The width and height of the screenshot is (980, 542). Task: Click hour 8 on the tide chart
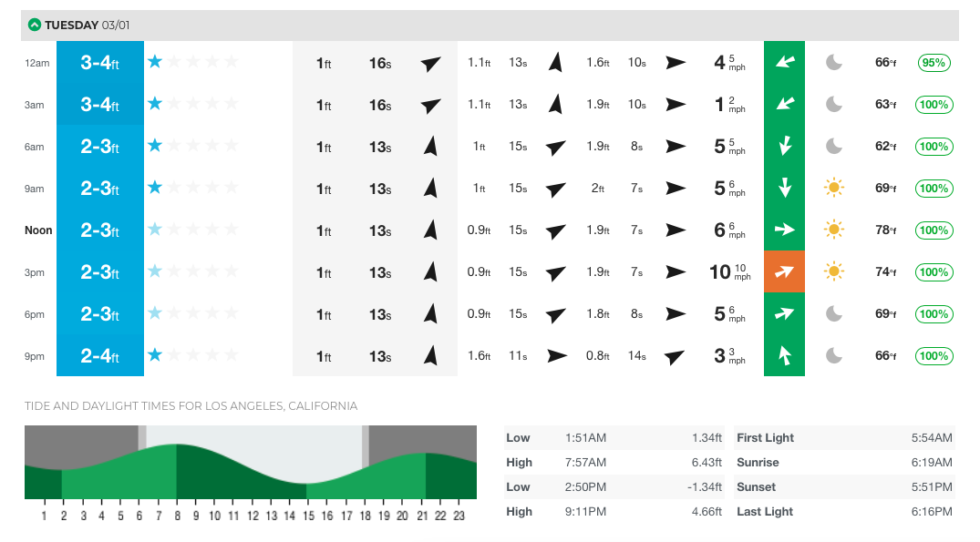[176, 516]
